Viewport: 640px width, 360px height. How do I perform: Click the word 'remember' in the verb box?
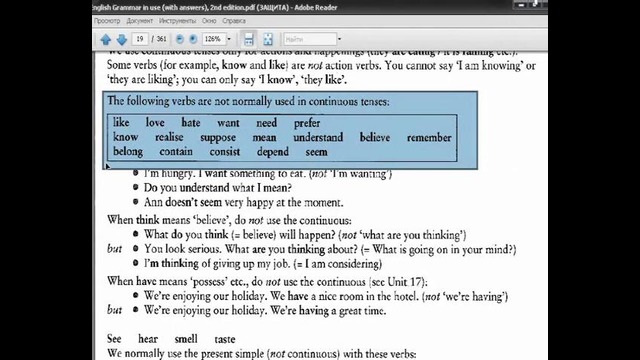click(x=429, y=138)
